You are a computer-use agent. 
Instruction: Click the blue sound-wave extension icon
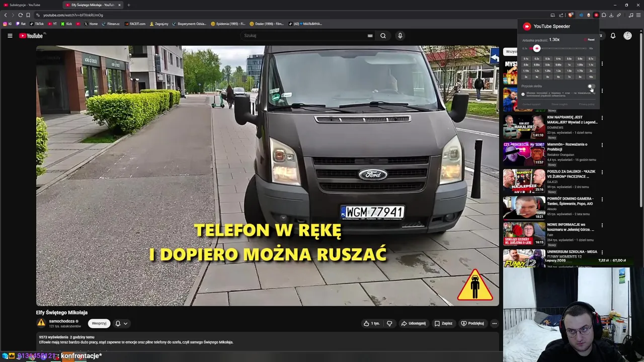coord(581,15)
